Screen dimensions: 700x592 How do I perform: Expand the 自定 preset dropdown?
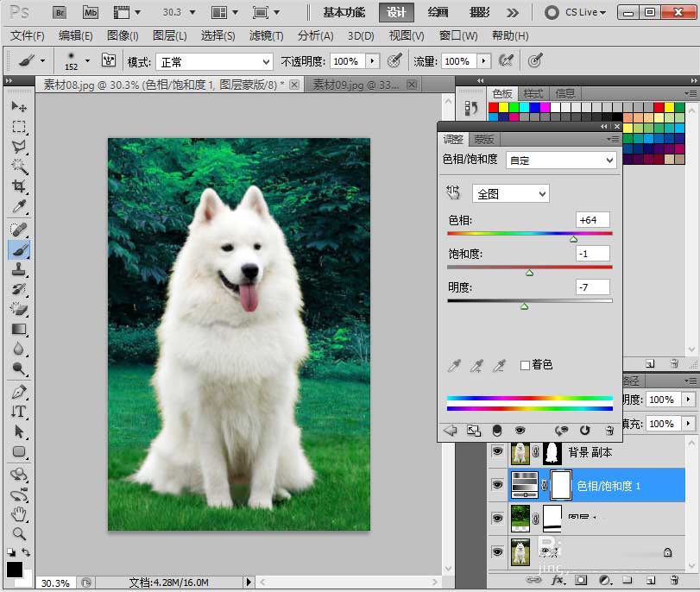coord(561,161)
